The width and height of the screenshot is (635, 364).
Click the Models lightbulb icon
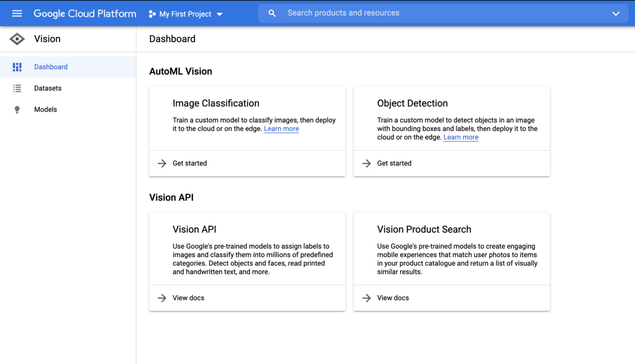(x=17, y=110)
